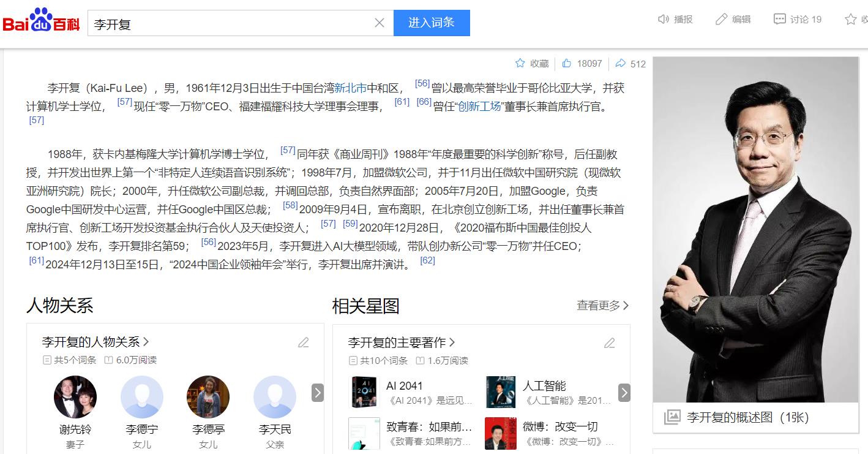Open the 创新工场 hyperlink

click(479, 106)
